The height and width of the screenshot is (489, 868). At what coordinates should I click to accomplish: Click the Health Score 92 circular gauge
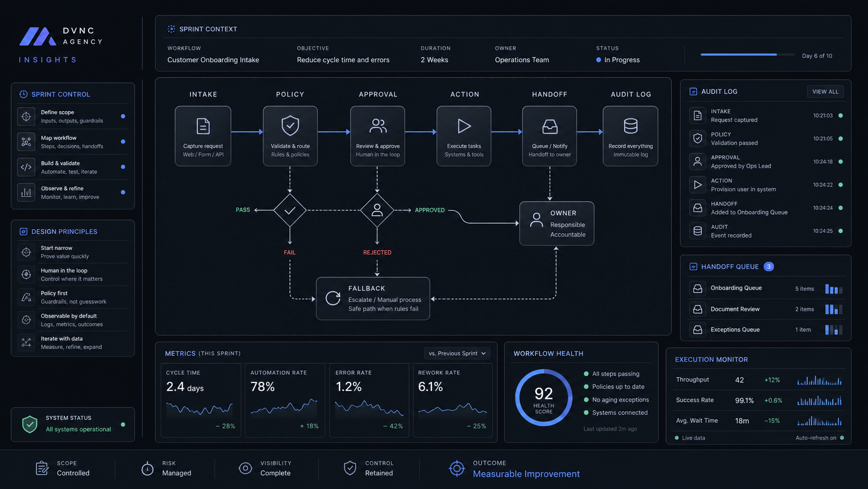(544, 398)
